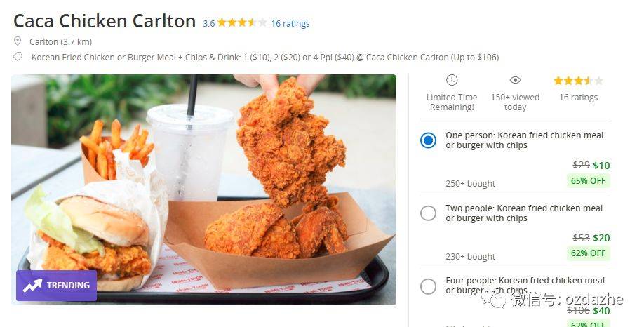Select the One person meal radio option
The image size is (644, 327).
coord(428,140)
